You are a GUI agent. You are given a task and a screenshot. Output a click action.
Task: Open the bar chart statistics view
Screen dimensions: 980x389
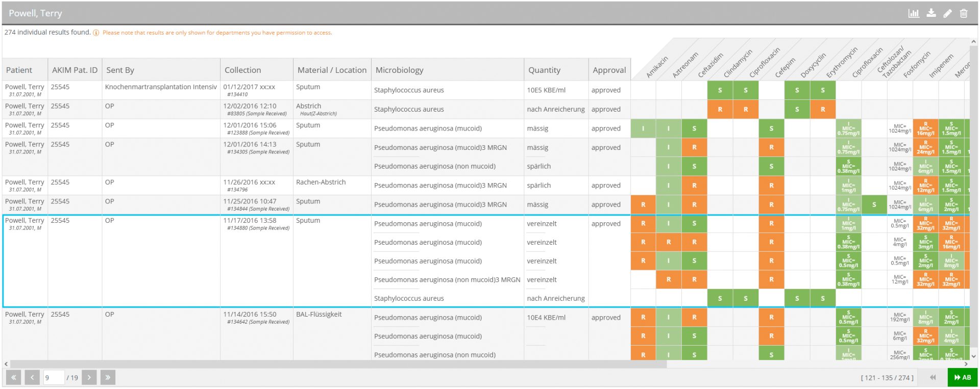(914, 13)
